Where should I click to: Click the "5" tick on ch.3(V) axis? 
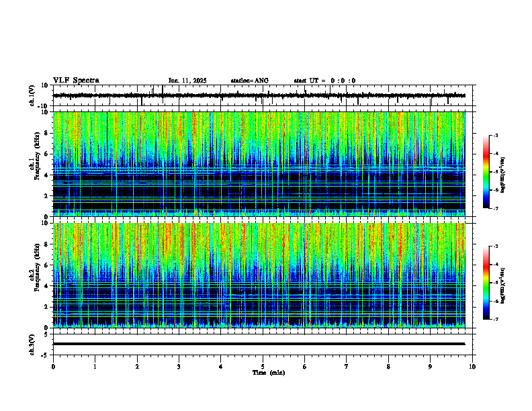tap(47, 334)
